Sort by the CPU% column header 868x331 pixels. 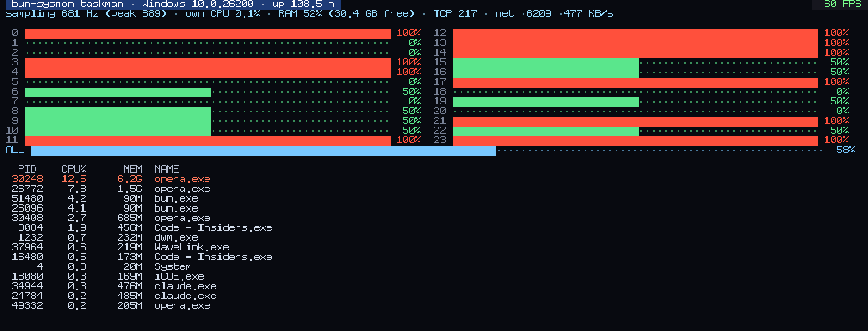coord(74,169)
